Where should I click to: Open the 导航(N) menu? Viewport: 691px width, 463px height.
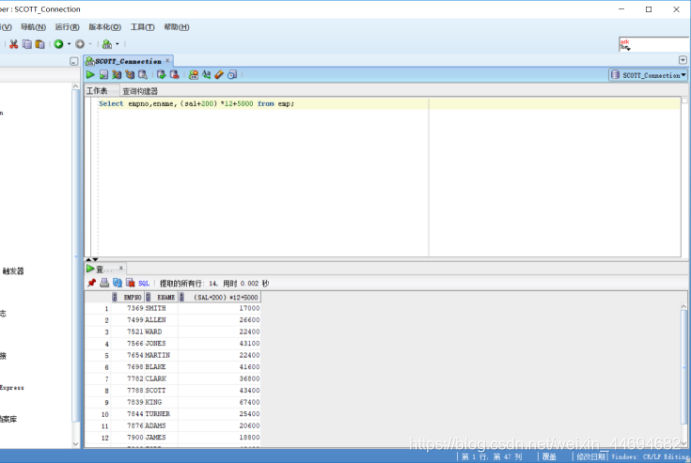click(33, 27)
